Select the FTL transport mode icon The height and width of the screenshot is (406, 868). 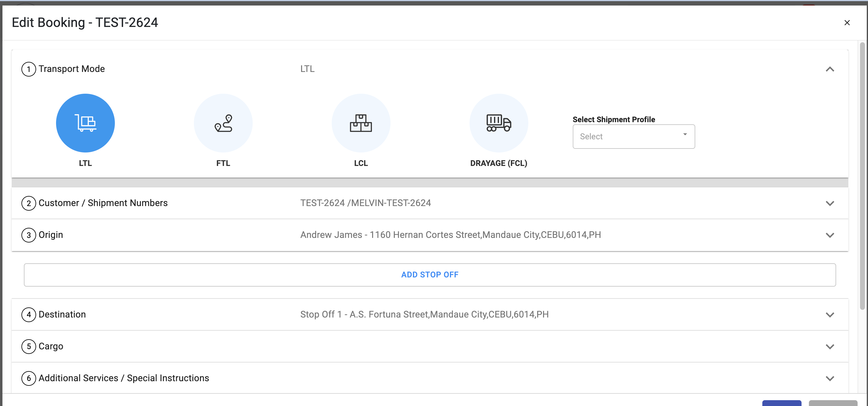[x=223, y=123]
